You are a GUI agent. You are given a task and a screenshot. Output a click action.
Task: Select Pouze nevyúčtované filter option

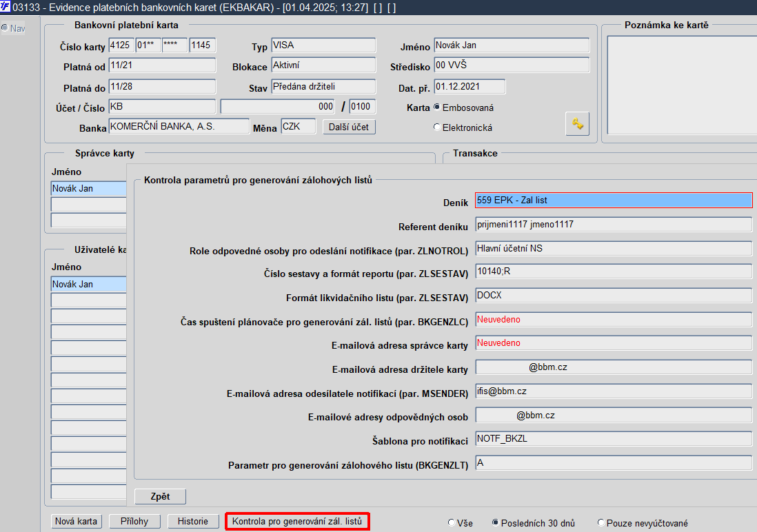[601, 523]
